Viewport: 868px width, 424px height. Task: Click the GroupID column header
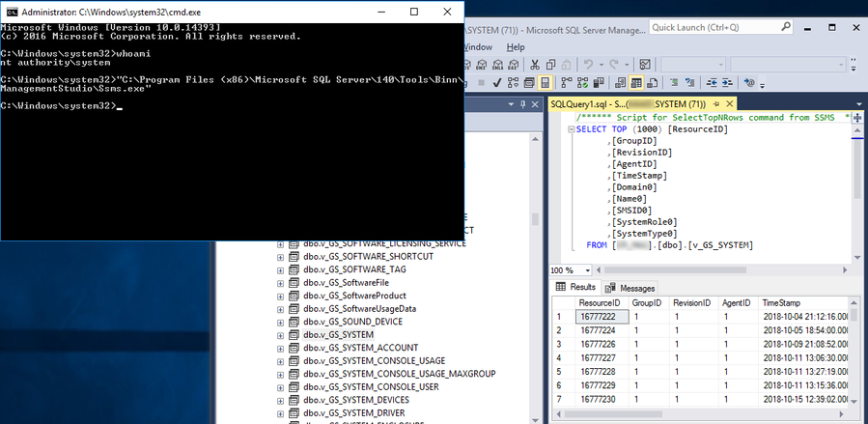point(650,302)
